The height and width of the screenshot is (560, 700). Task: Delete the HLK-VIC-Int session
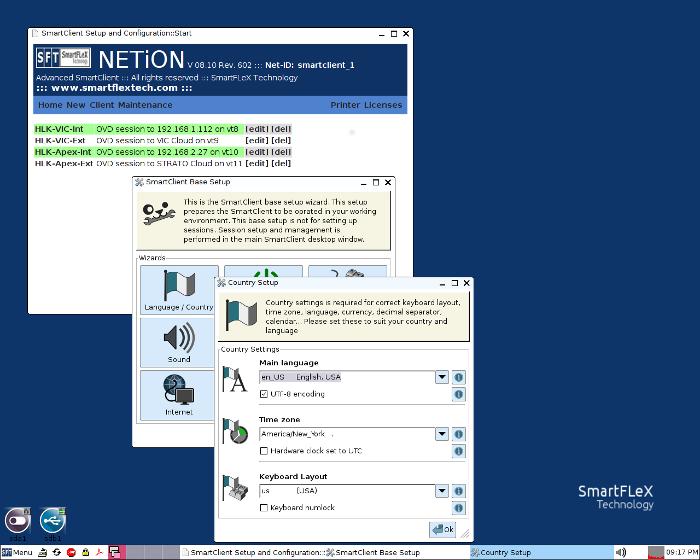tap(281, 129)
